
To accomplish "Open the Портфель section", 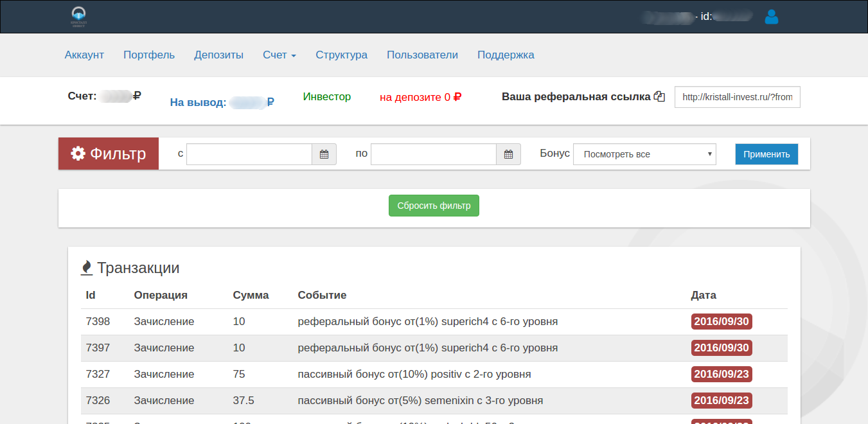I will coord(149,55).
